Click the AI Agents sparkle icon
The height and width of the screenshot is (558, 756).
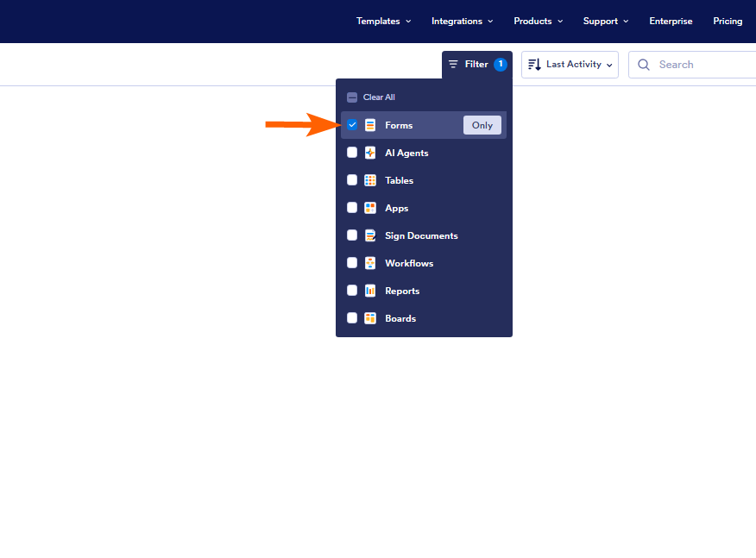click(x=370, y=152)
